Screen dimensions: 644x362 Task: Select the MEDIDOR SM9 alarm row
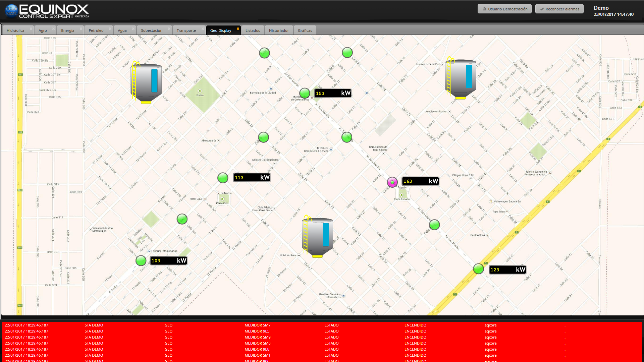pos(322,337)
